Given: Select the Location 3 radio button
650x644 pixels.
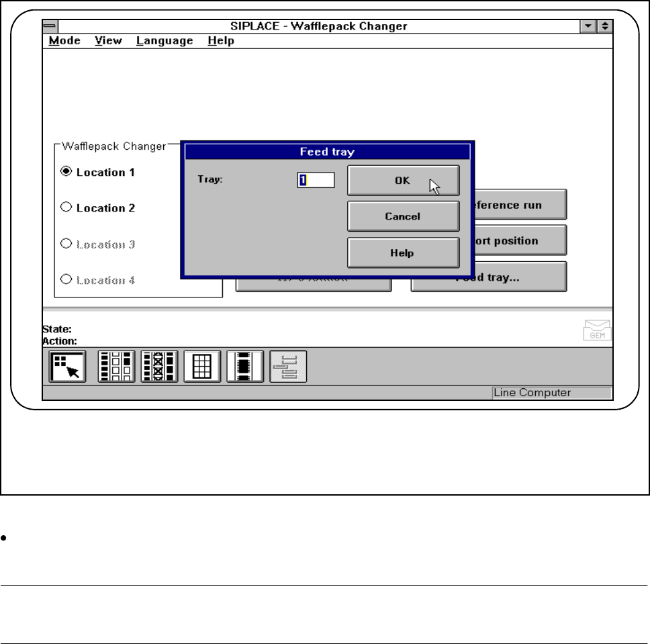Looking at the screenshot, I should click(66, 243).
